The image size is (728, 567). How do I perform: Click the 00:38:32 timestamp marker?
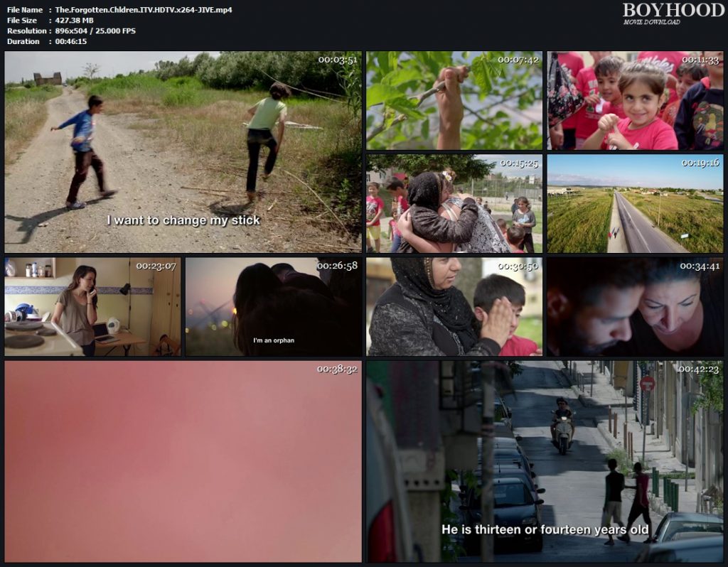click(x=338, y=369)
